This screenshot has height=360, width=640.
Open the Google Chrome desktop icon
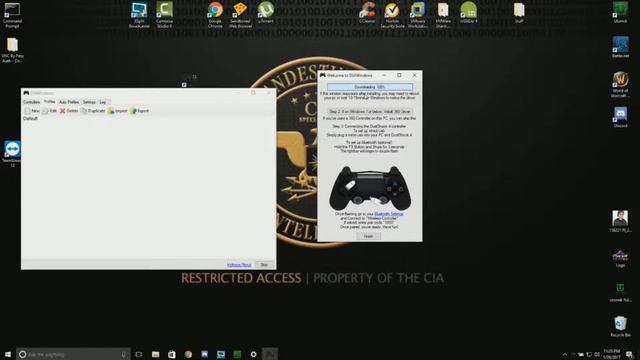coord(215,15)
